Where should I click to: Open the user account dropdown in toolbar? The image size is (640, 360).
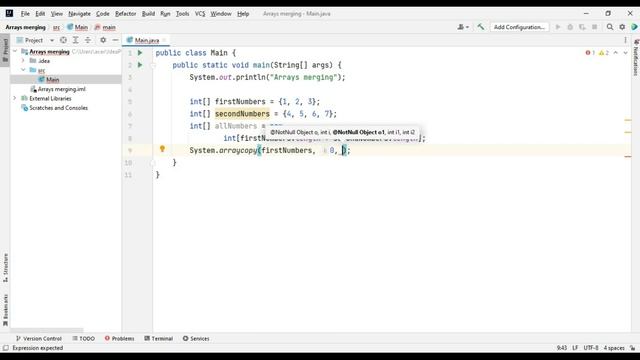462,27
